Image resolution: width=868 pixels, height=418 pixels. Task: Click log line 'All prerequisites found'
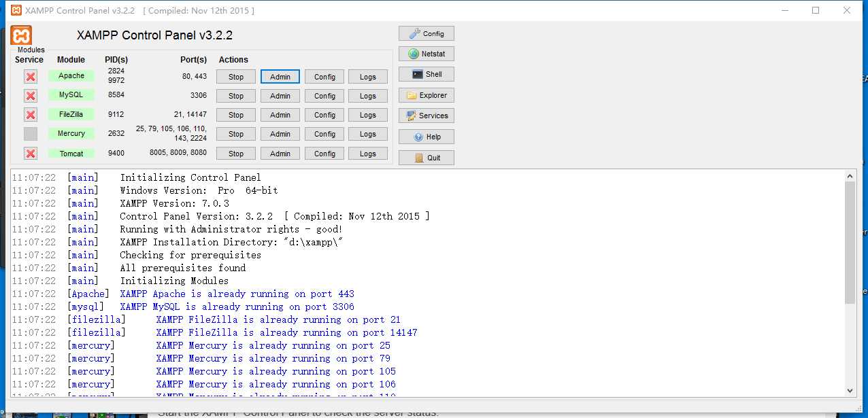coord(183,268)
